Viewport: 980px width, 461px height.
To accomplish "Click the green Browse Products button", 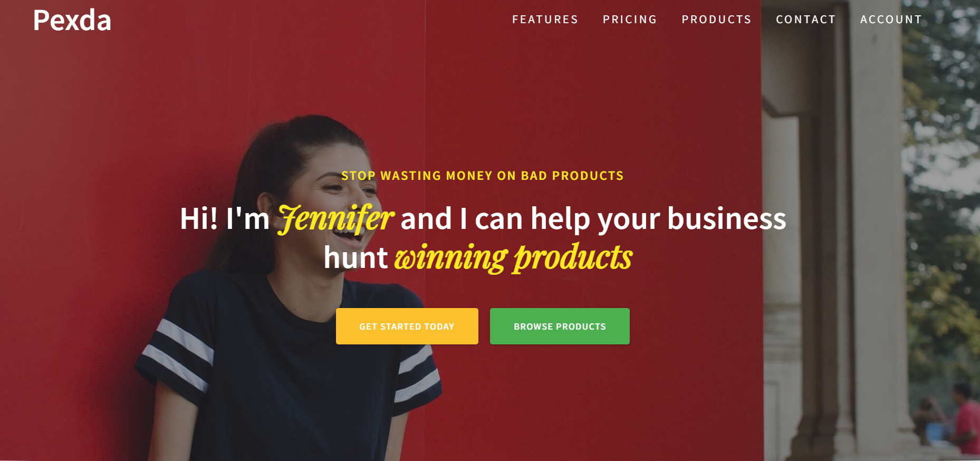I will coord(560,326).
